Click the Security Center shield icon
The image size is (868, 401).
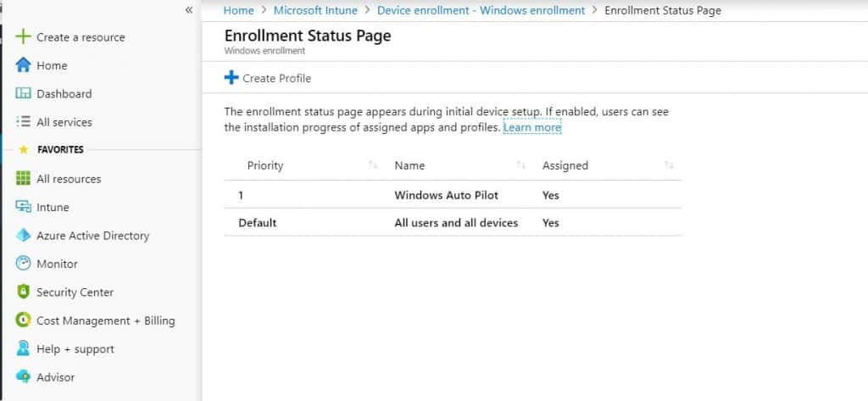(23, 292)
